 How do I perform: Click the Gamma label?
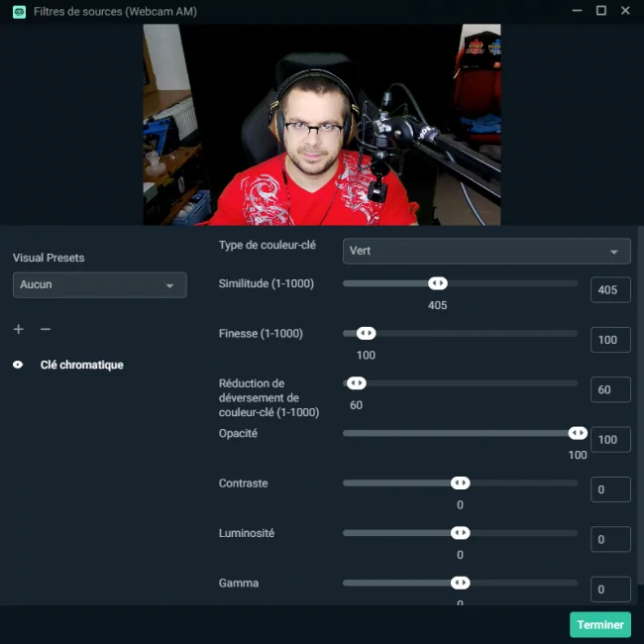tap(239, 584)
